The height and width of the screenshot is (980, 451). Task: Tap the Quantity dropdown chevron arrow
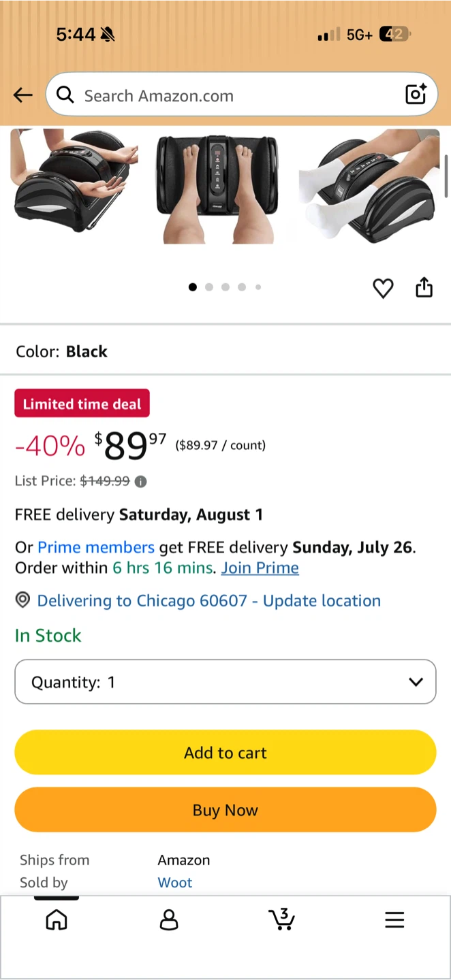(416, 682)
